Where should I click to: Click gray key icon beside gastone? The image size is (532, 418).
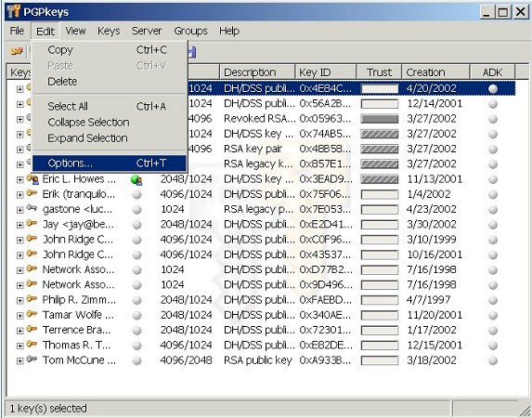tap(32, 208)
